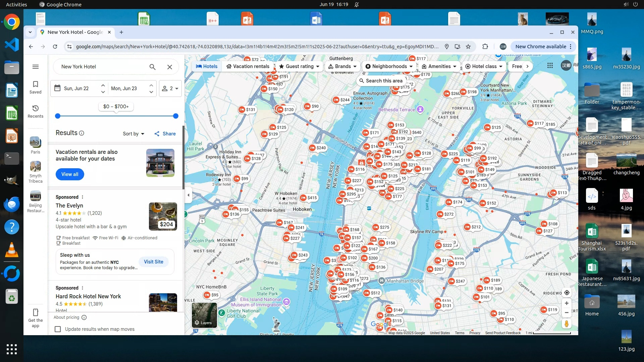Image resolution: width=644 pixels, height=362 pixels.
Task: Click the right price slider handle
Action: (x=175, y=116)
